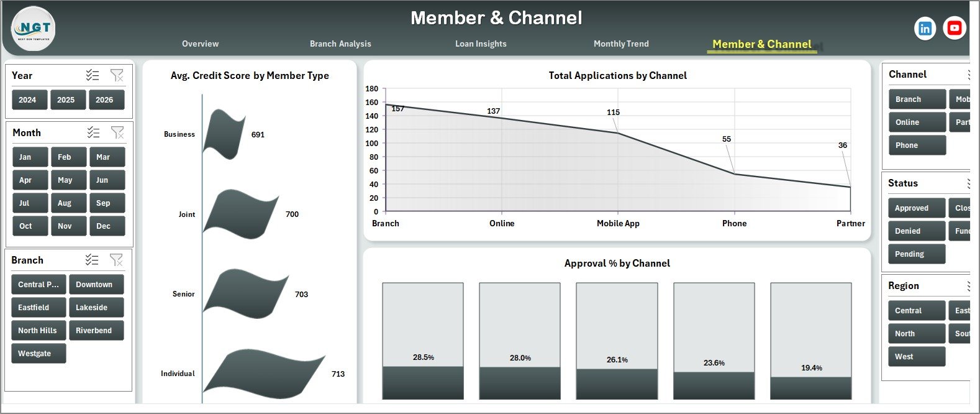Select Jul in Month slicer
The height and width of the screenshot is (414, 980).
pos(30,203)
